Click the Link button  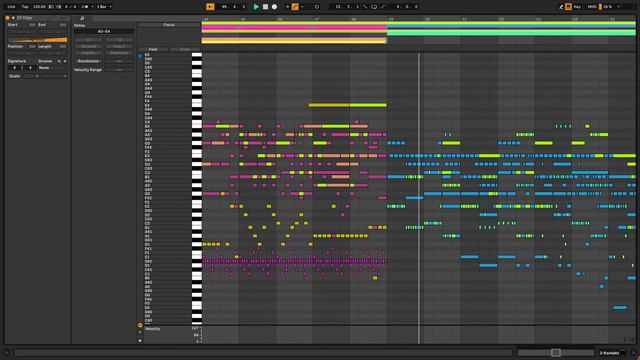(x=11, y=7)
